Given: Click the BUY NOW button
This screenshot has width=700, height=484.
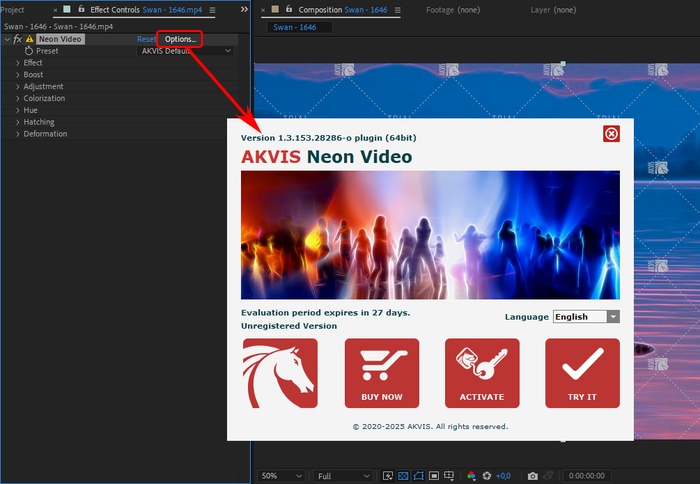Looking at the screenshot, I should [x=382, y=373].
